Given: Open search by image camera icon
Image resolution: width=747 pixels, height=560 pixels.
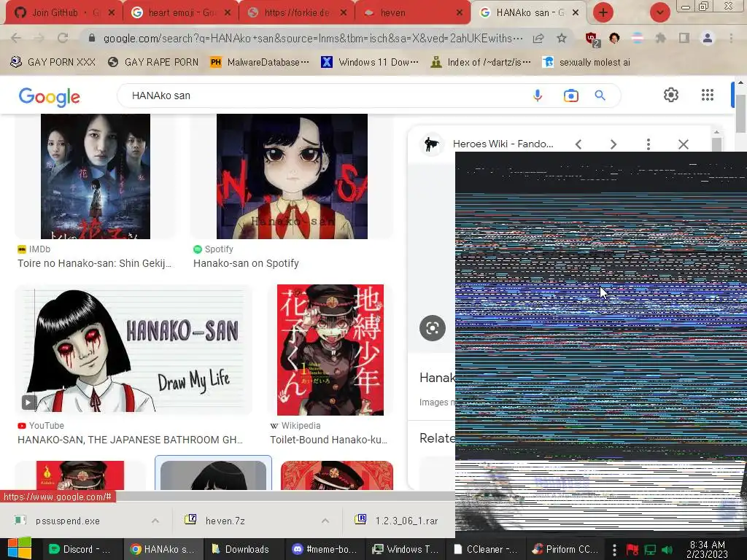Looking at the screenshot, I should pos(570,96).
